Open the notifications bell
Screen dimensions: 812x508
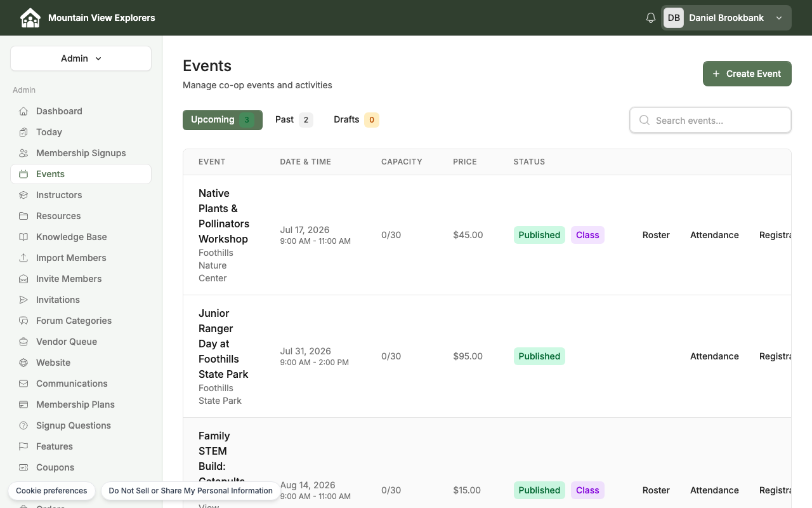pos(650,18)
